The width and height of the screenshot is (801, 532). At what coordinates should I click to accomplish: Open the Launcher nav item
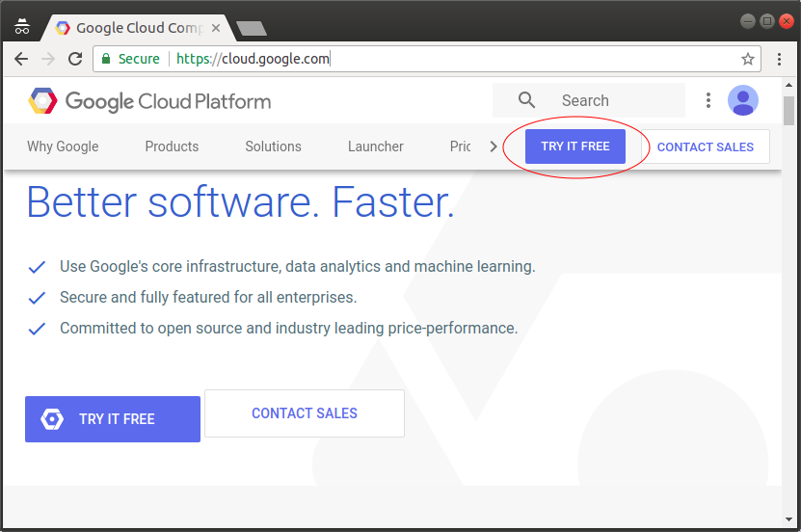point(376,146)
